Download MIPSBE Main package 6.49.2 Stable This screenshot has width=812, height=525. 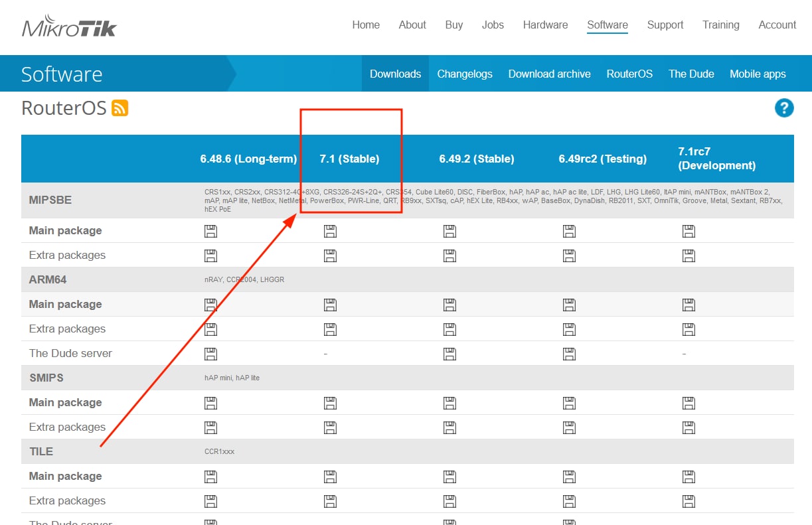pos(449,231)
